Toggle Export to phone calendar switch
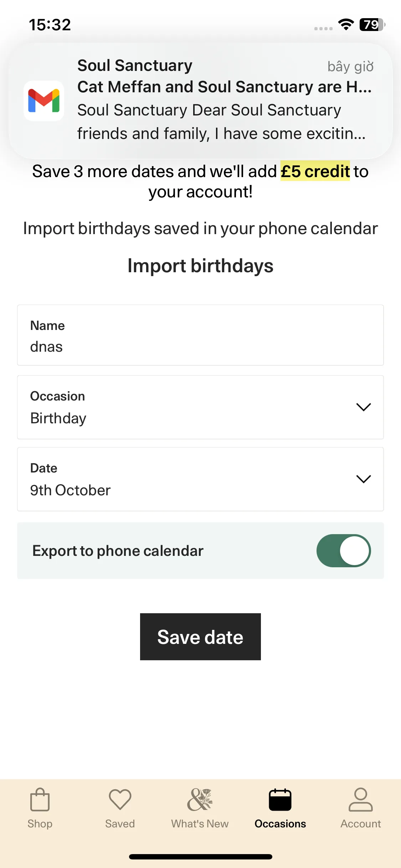This screenshot has height=868, width=401. click(344, 551)
